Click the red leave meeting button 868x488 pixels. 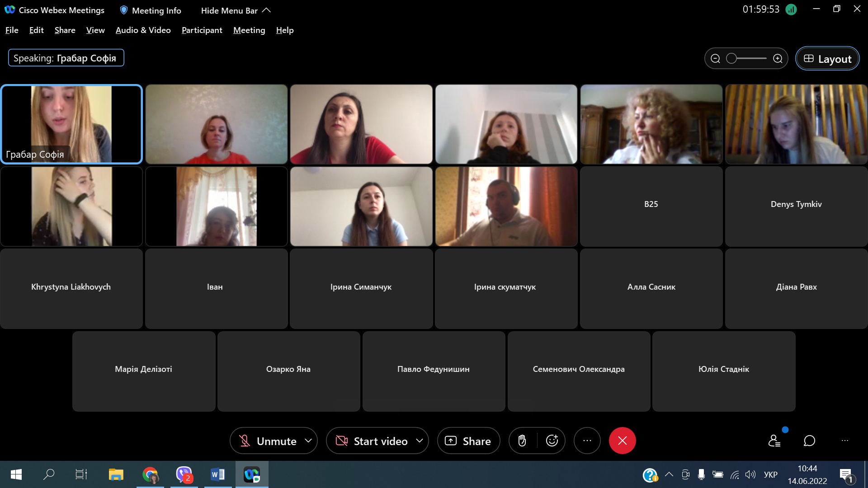[622, 441]
